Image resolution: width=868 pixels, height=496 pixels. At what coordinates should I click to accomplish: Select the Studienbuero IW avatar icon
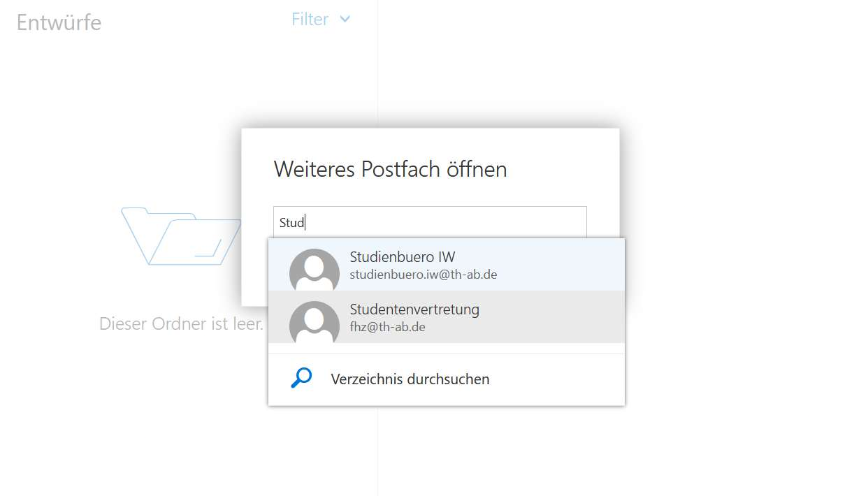point(314,269)
